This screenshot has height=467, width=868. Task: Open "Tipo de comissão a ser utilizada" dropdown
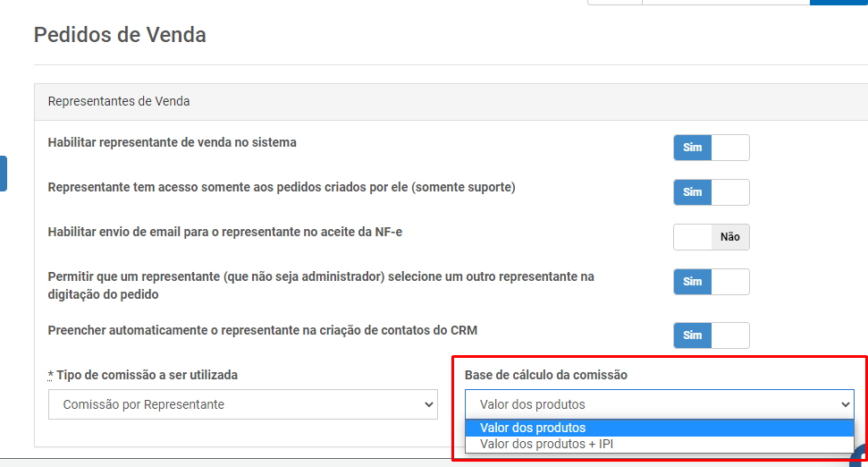point(243,404)
